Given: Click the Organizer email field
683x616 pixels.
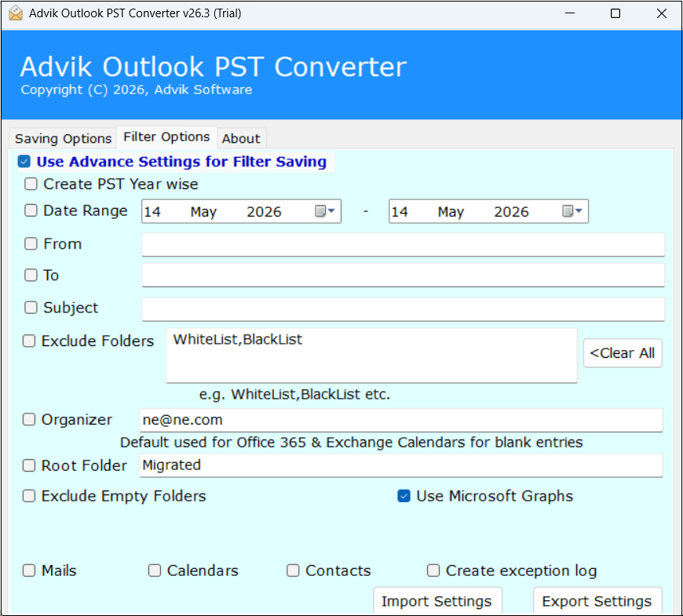Looking at the screenshot, I should tap(400, 420).
